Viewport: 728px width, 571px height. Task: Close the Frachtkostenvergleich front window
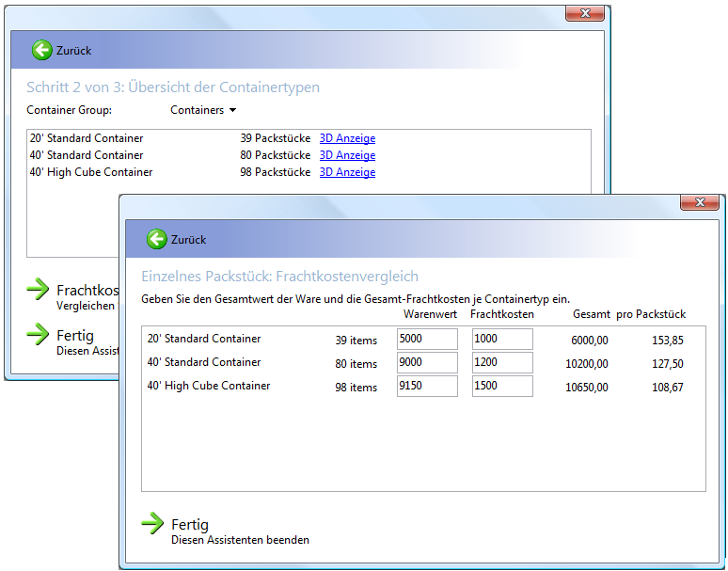(x=699, y=202)
